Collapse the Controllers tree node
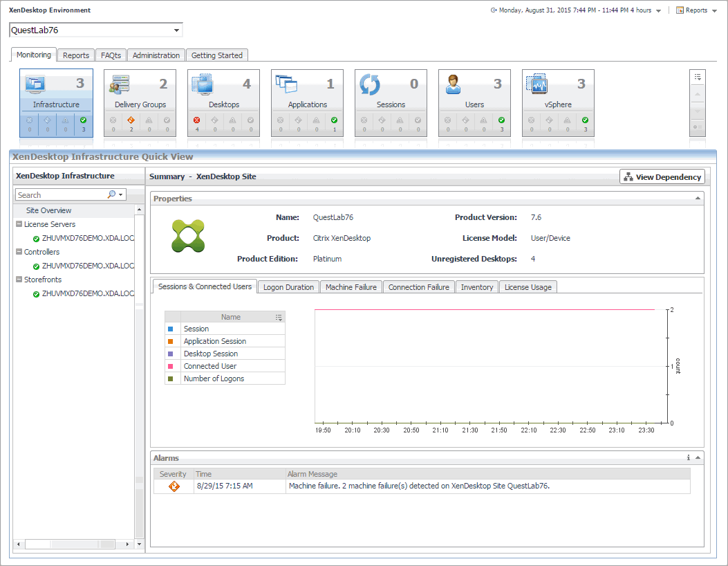This screenshot has height=566, width=728. click(19, 252)
